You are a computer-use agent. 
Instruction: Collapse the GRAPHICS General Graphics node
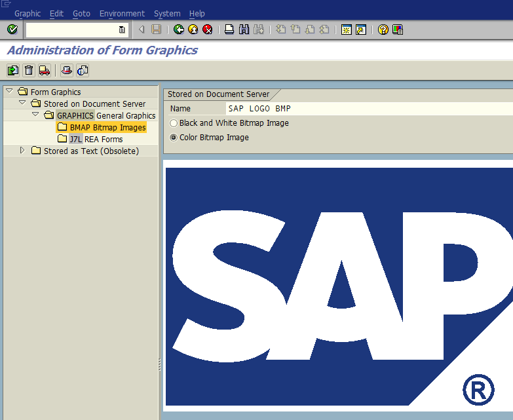pos(35,115)
